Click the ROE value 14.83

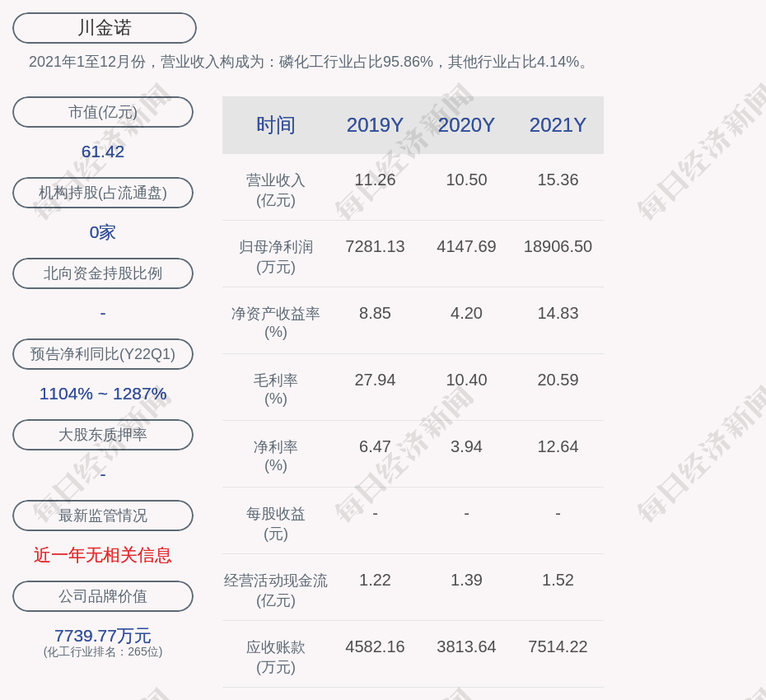coord(558,313)
